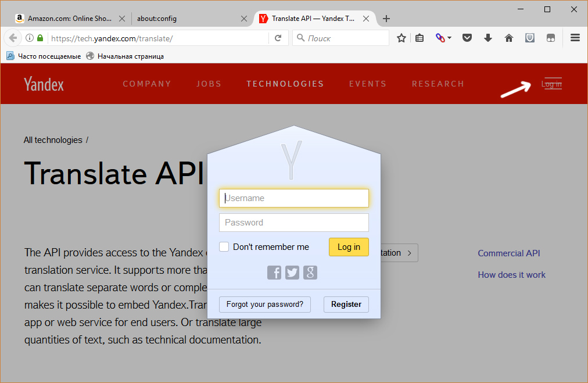Image resolution: width=588 pixels, height=383 pixels.
Task: Reload the current page
Action: pyautogui.click(x=278, y=38)
